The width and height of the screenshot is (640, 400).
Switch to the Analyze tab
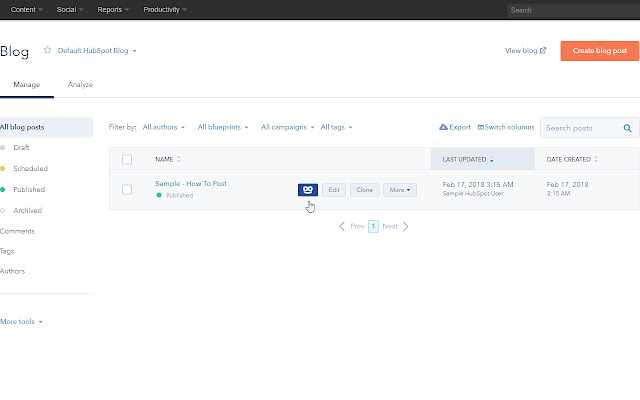click(80, 84)
